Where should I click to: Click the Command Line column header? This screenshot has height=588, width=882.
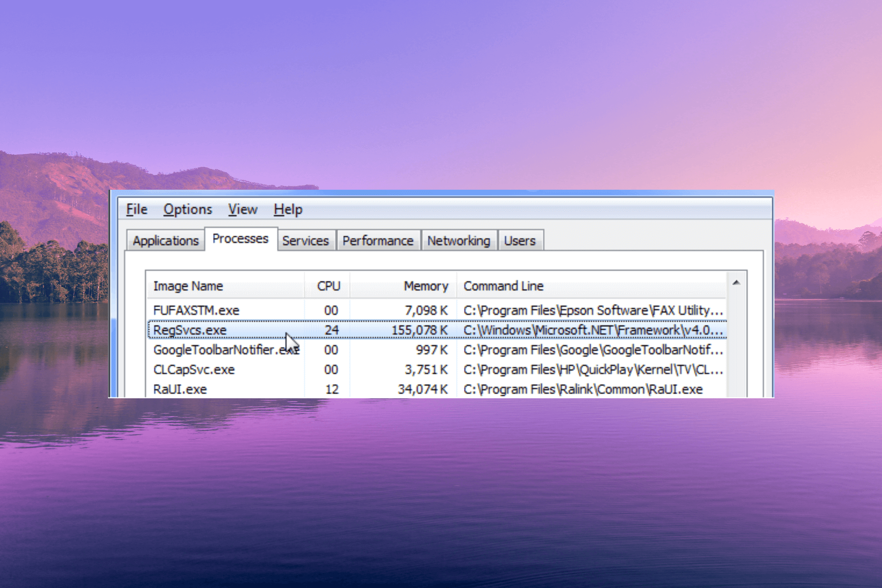(503, 286)
